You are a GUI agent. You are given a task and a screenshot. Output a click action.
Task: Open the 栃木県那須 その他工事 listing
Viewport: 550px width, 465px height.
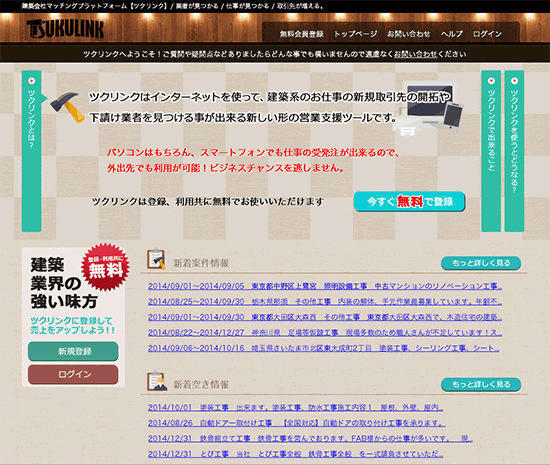(x=325, y=302)
